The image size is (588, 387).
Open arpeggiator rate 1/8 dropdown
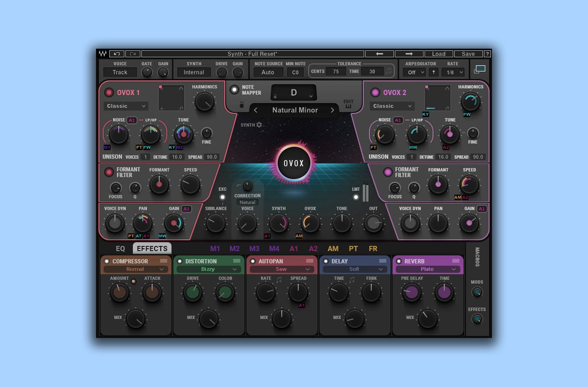tap(453, 72)
